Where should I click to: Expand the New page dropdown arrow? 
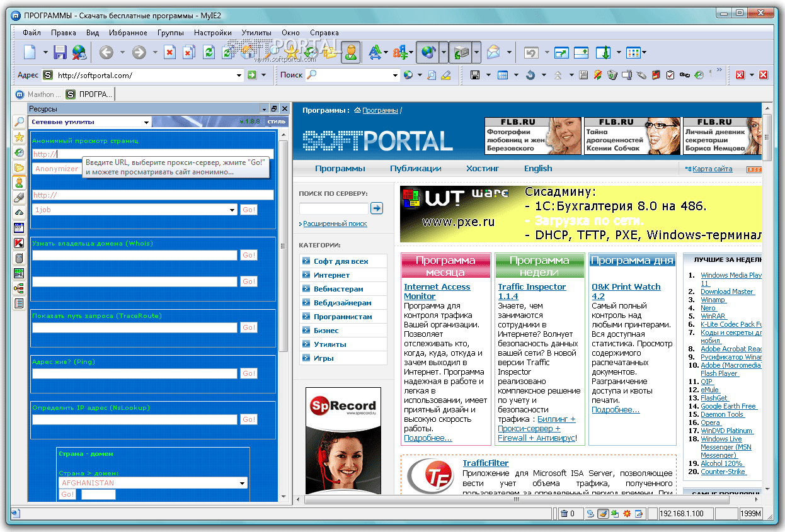pyautogui.click(x=45, y=53)
